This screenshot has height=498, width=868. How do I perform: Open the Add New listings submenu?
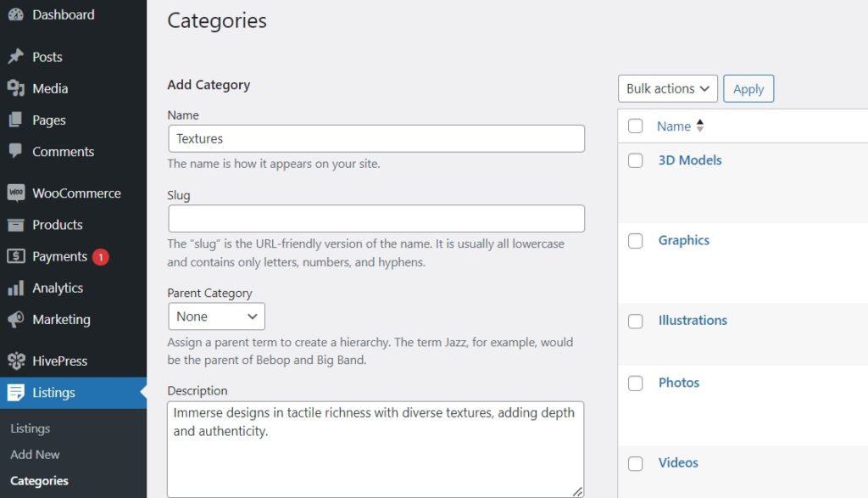[35, 455]
